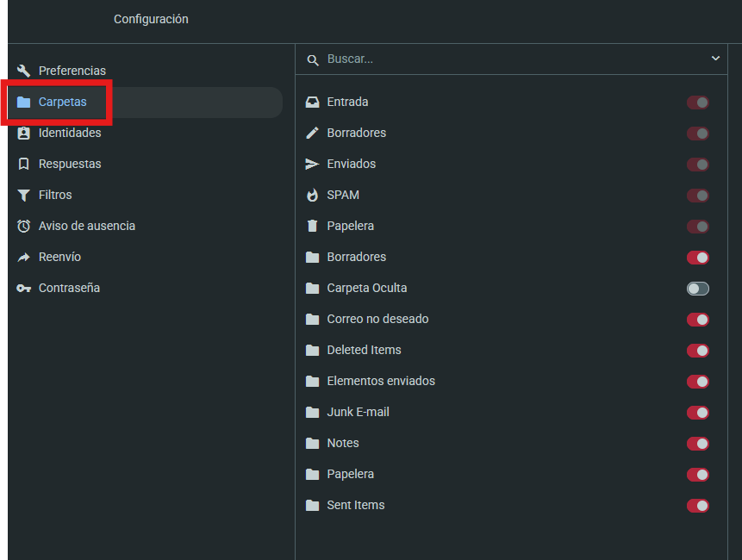
Task: Disable subscription for Junk E-mail folder
Action: point(697,412)
